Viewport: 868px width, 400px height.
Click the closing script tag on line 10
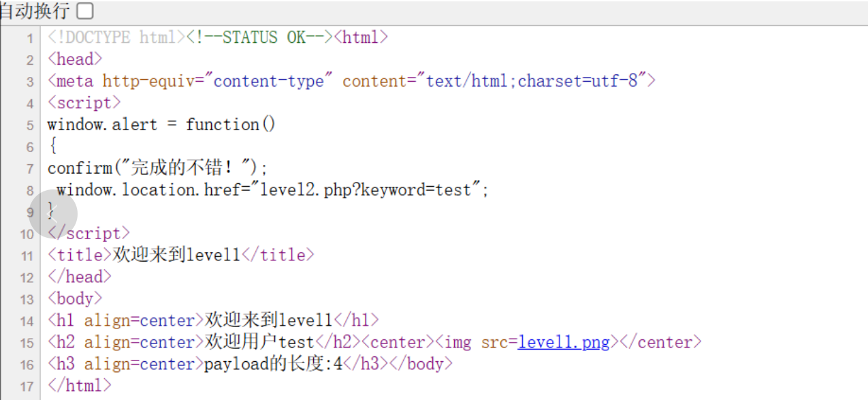[x=89, y=233]
